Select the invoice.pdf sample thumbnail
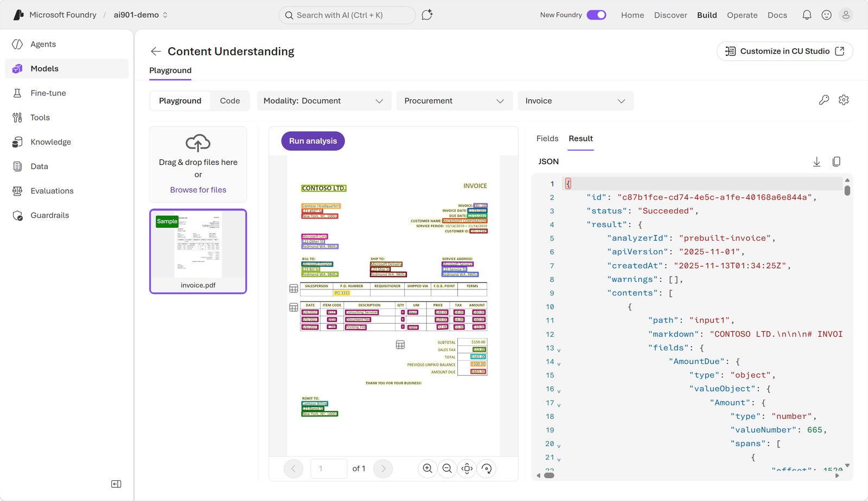868x501 pixels. tap(198, 252)
